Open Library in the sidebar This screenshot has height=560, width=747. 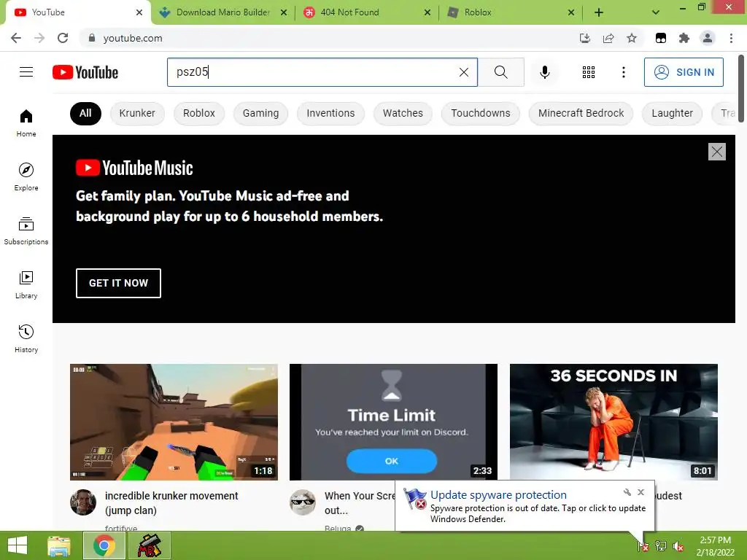[26, 285]
